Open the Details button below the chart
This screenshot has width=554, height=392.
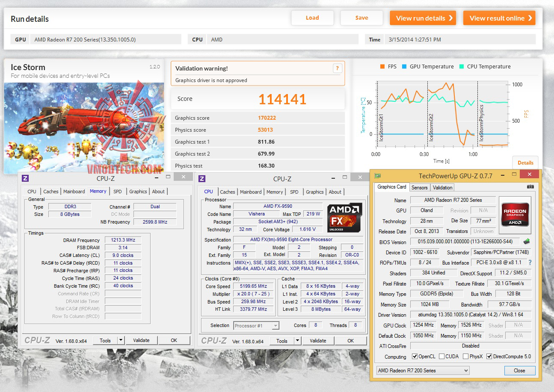525,162
